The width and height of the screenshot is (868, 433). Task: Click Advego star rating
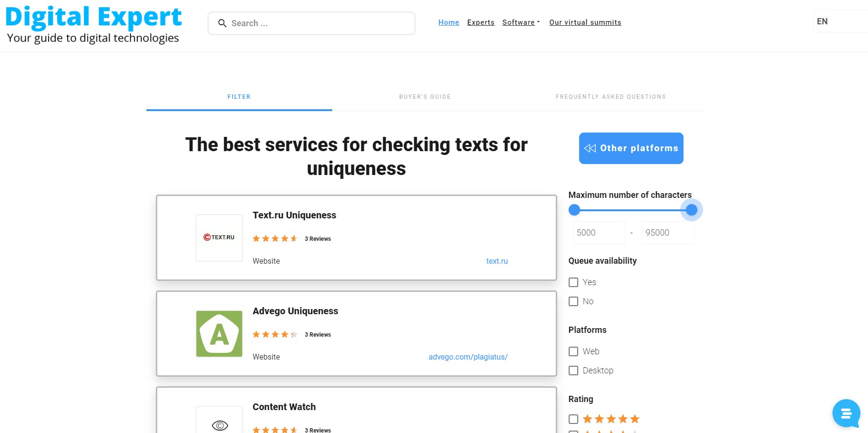[x=275, y=334]
